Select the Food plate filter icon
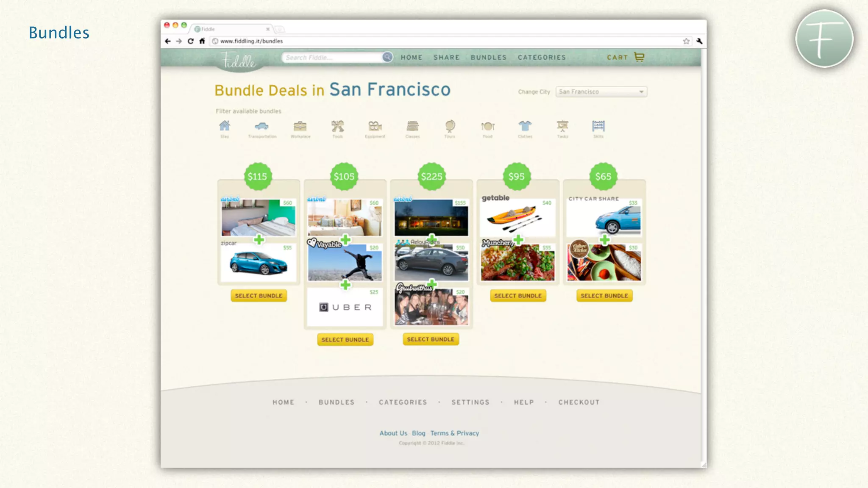The image size is (868, 488). pyautogui.click(x=488, y=126)
